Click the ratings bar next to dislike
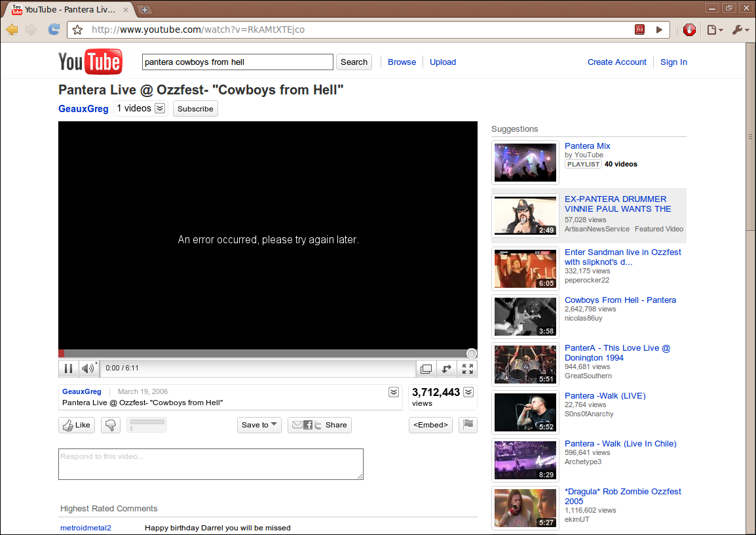This screenshot has width=756, height=535. click(147, 425)
